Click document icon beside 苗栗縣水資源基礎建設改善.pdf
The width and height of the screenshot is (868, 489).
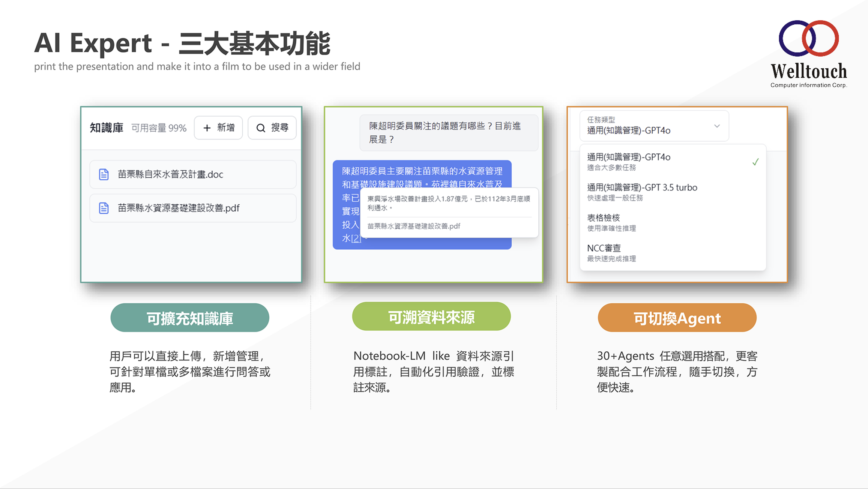point(104,208)
